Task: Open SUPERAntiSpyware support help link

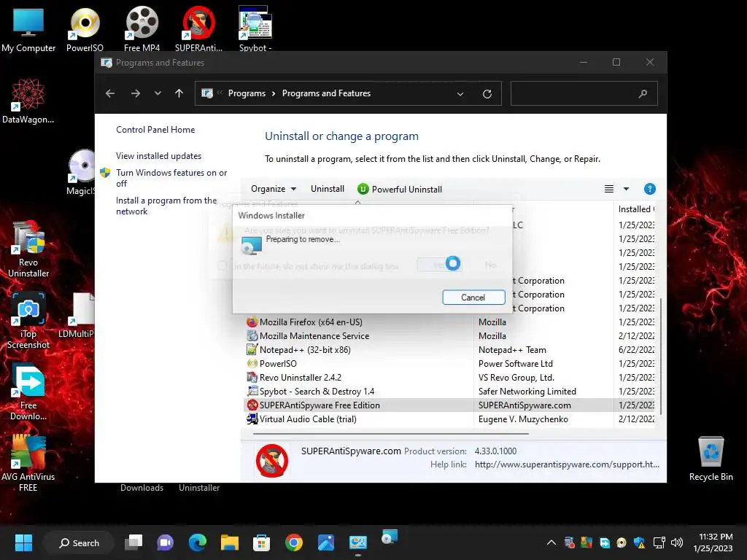Action: click(x=567, y=464)
